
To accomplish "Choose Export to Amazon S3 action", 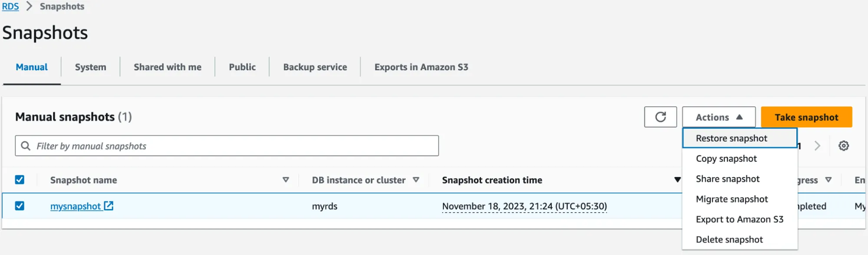I will (739, 219).
